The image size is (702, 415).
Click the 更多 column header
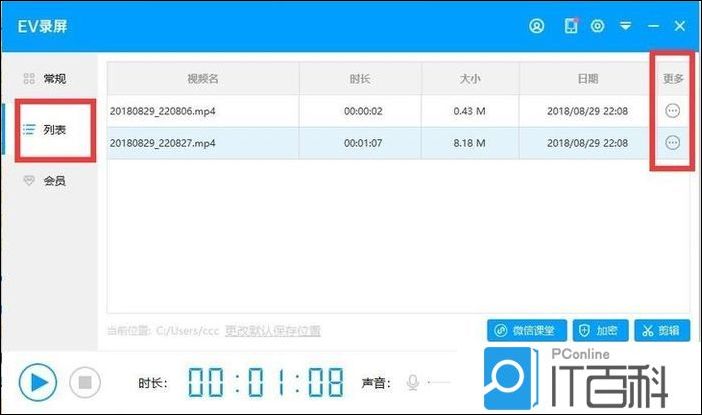(673, 79)
